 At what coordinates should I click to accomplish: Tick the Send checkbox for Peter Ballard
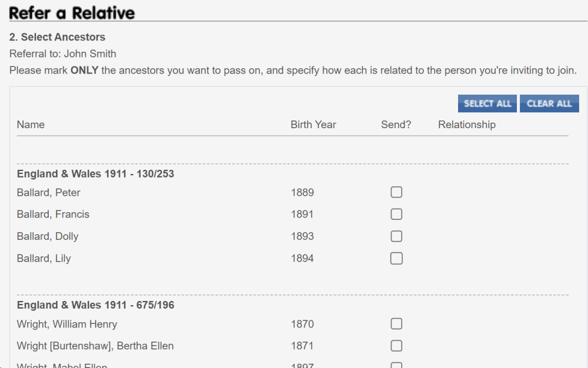[396, 192]
